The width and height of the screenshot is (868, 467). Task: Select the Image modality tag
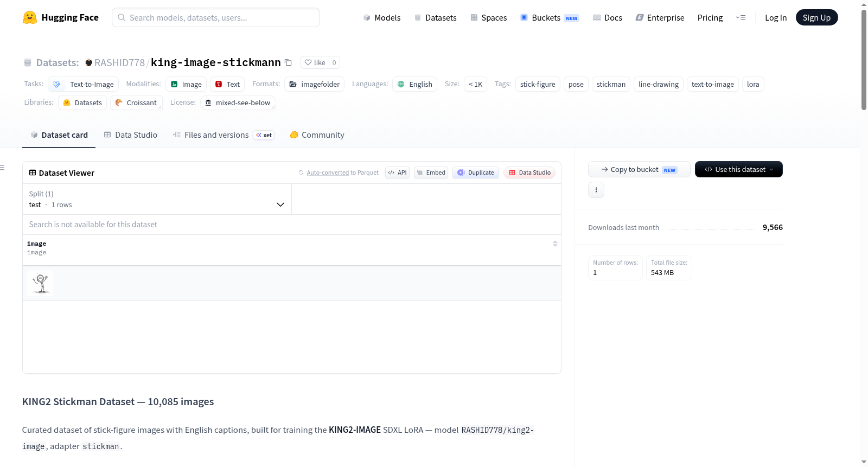click(x=186, y=84)
